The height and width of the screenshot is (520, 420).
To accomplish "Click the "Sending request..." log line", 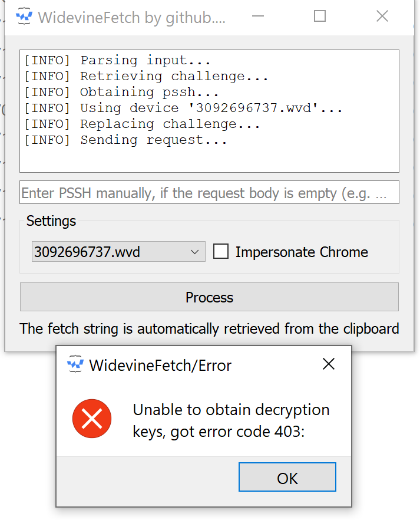I will click(125, 140).
